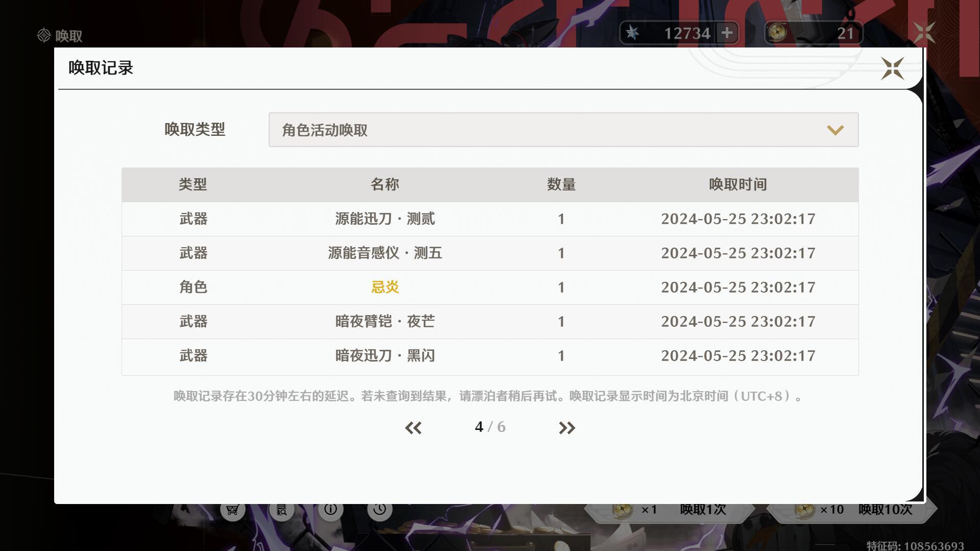Click the quantity 1 in the 暗夜迅刀・黑闪 row

[561, 356]
